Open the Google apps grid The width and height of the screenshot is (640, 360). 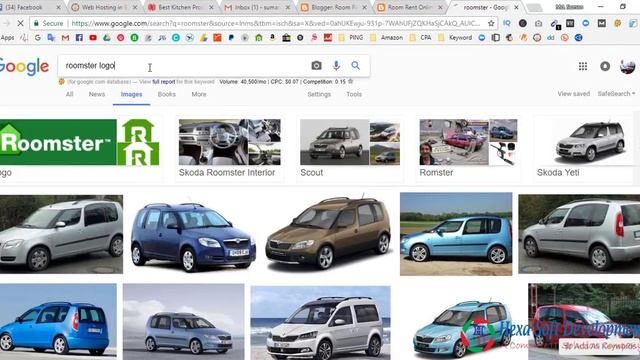tap(583, 66)
